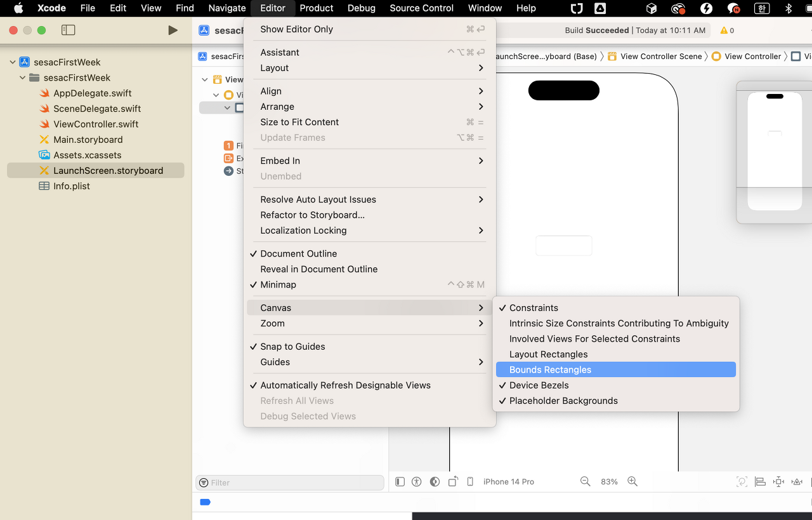Click the Korean input source icon in menu bar
The image size is (812, 520).
click(761, 8)
